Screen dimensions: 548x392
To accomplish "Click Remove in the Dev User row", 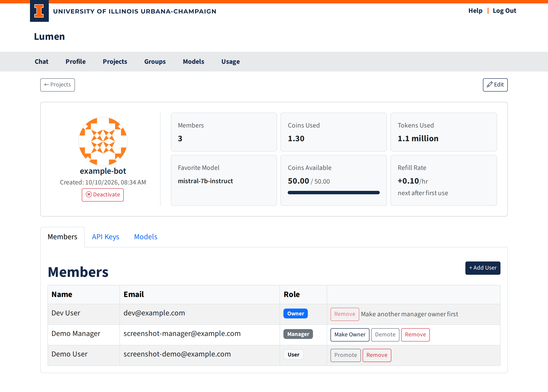I will click(344, 314).
